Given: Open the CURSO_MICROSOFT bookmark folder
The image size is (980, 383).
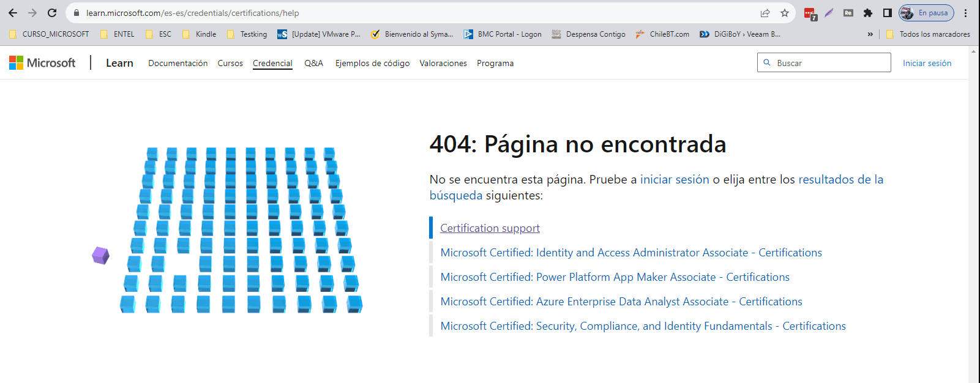Looking at the screenshot, I should (49, 34).
